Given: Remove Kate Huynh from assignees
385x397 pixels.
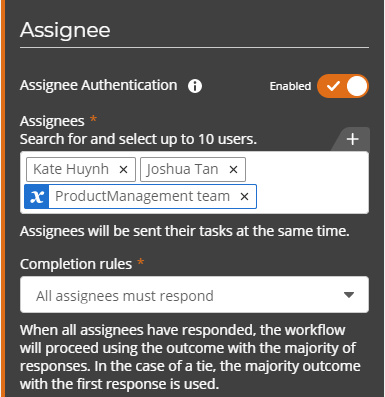Looking at the screenshot, I should [124, 170].
